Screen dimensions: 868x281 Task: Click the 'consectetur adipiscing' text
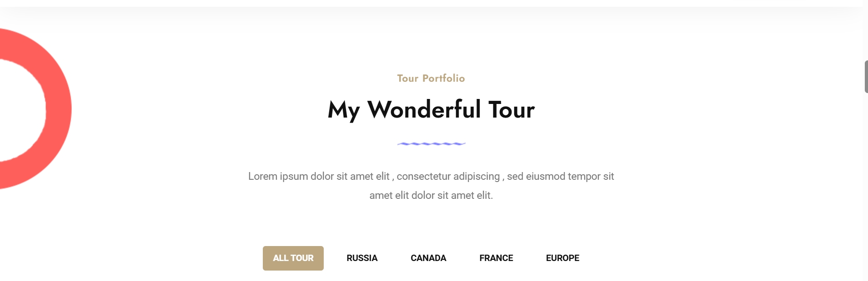click(448, 176)
